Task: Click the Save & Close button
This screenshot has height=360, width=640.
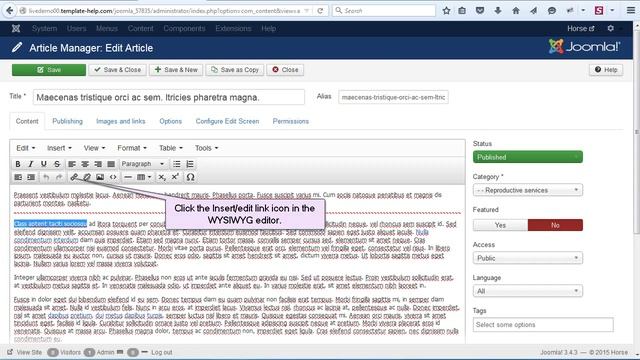Action: [x=118, y=70]
